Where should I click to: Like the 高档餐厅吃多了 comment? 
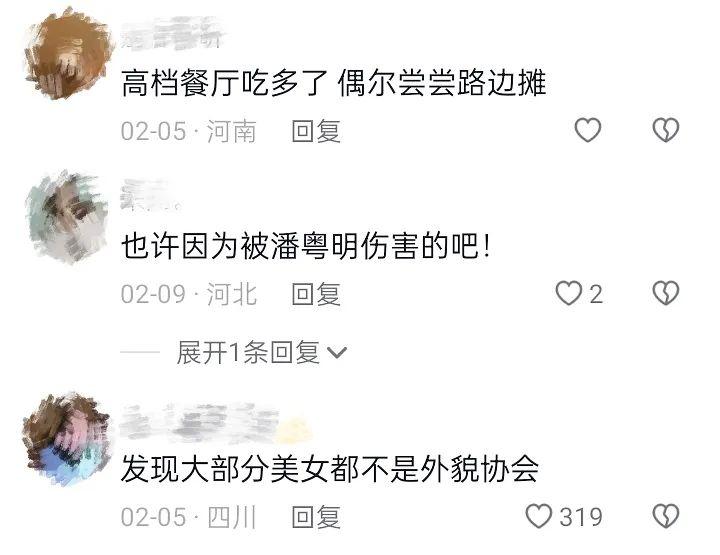pos(588,130)
